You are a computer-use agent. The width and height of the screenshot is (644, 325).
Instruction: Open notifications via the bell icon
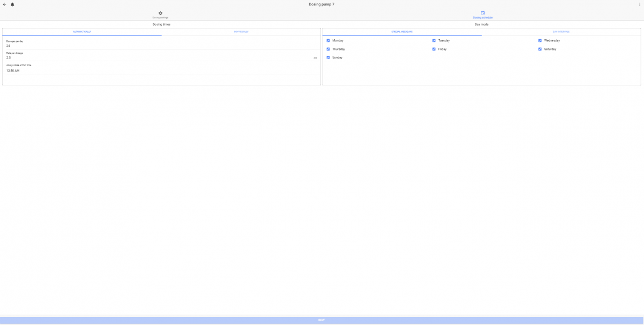pos(12,4)
